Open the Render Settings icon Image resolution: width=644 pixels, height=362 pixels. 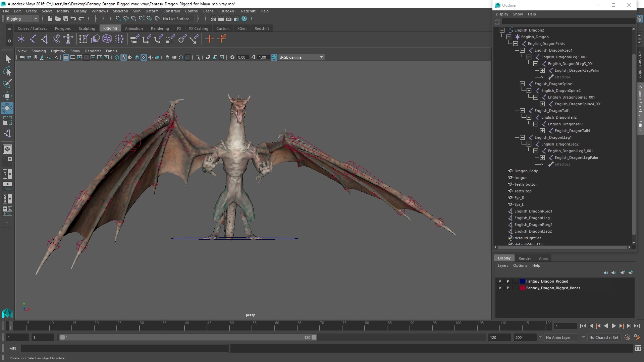236,19
